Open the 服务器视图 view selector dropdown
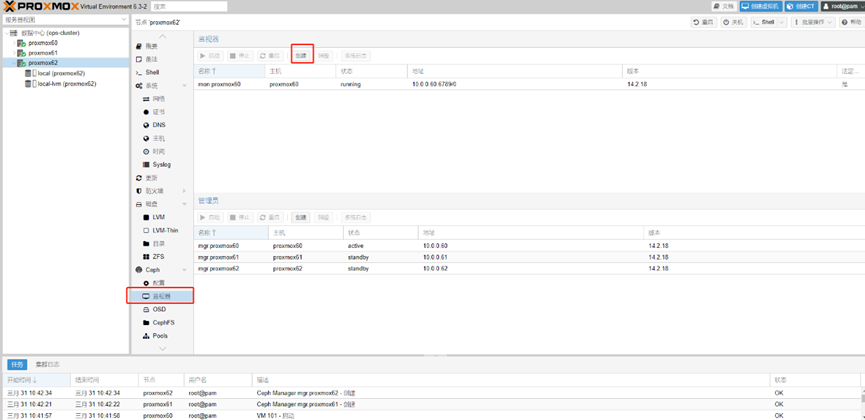Screen dimensions: 865x420 [65, 20]
